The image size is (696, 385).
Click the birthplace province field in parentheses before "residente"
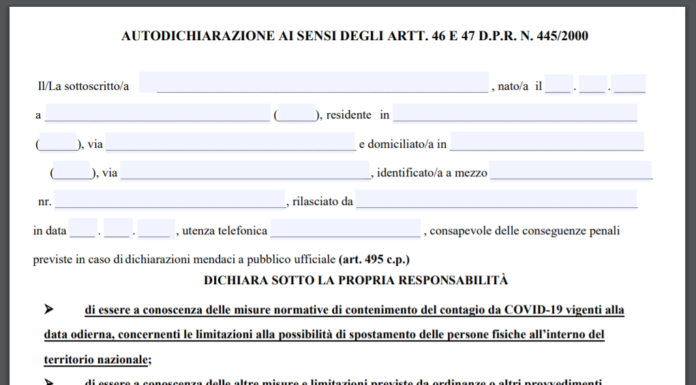tap(297, 113)
